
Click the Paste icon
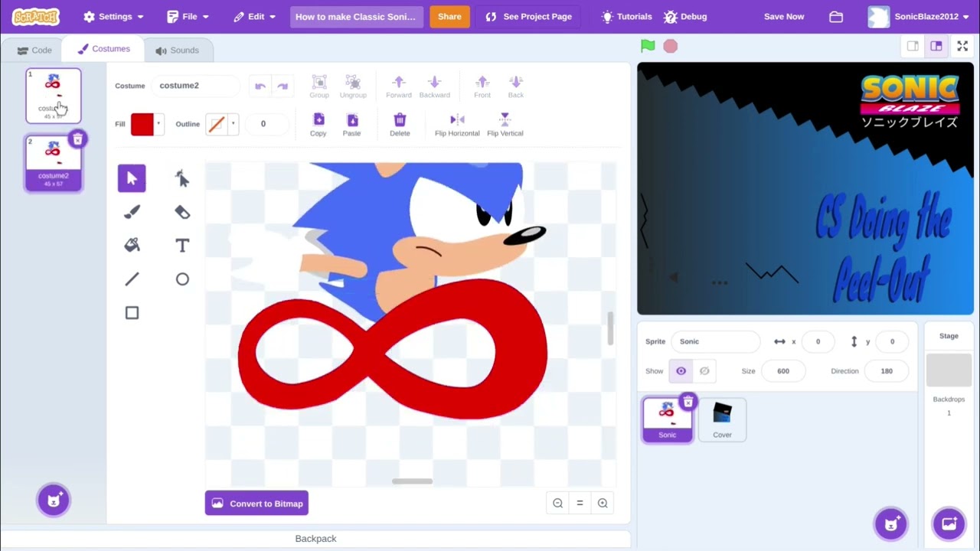point(352,119)
